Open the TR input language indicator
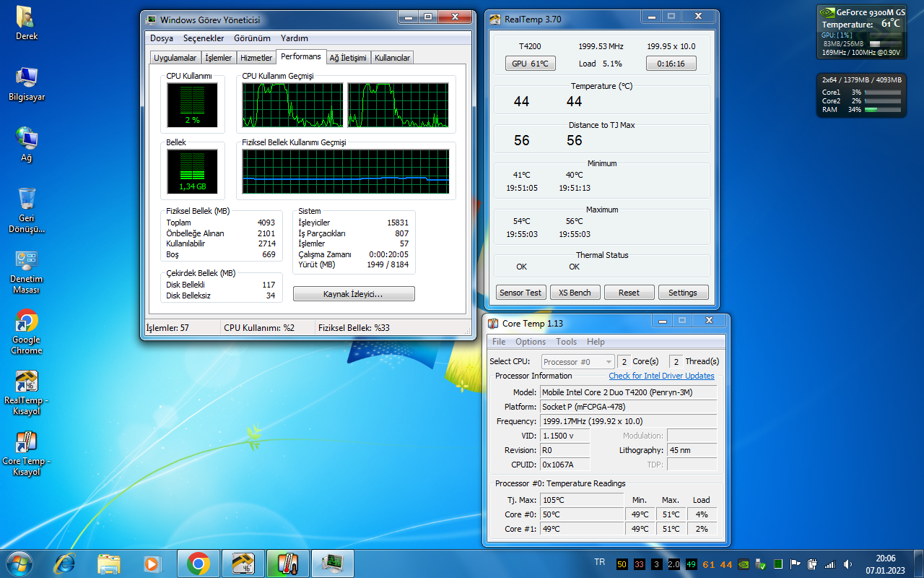Viewport: 924px width, 578px height. (599, 562)
